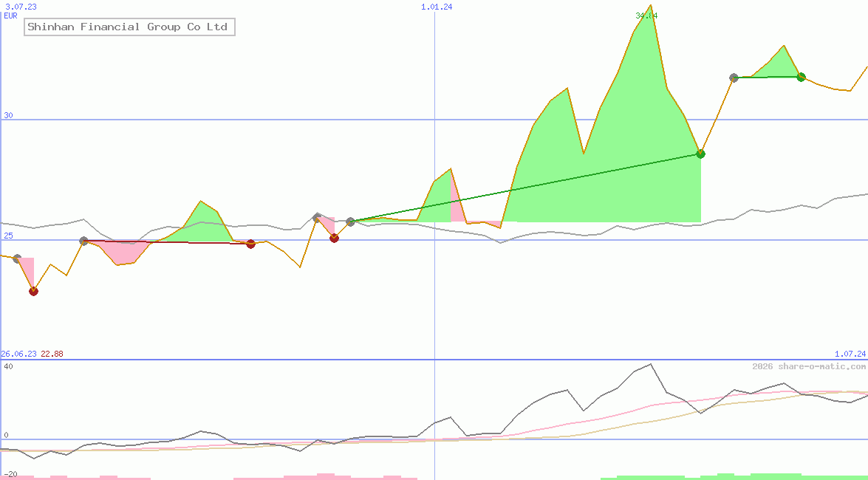The image size is (868, 480).
Task: Click the -20 indicator axis label
Action: point(10,475)
